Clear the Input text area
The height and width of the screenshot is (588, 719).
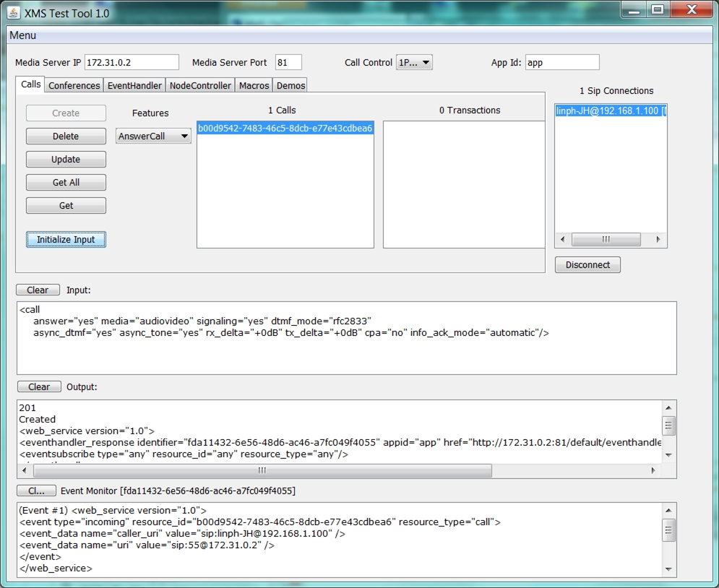(x=38, y=290)
